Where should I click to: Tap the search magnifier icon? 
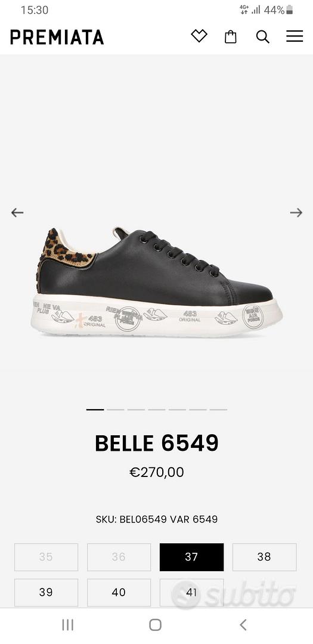click(262, 36)
